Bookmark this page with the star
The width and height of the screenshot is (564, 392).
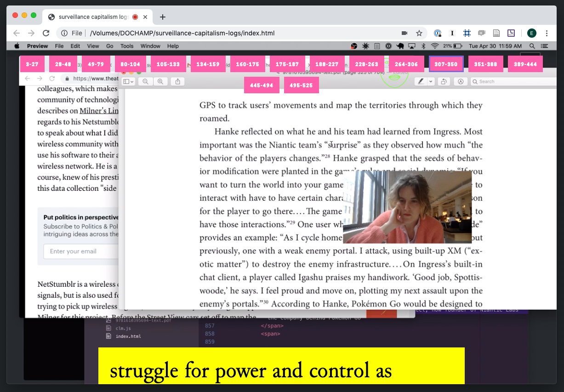pos(419,33)
